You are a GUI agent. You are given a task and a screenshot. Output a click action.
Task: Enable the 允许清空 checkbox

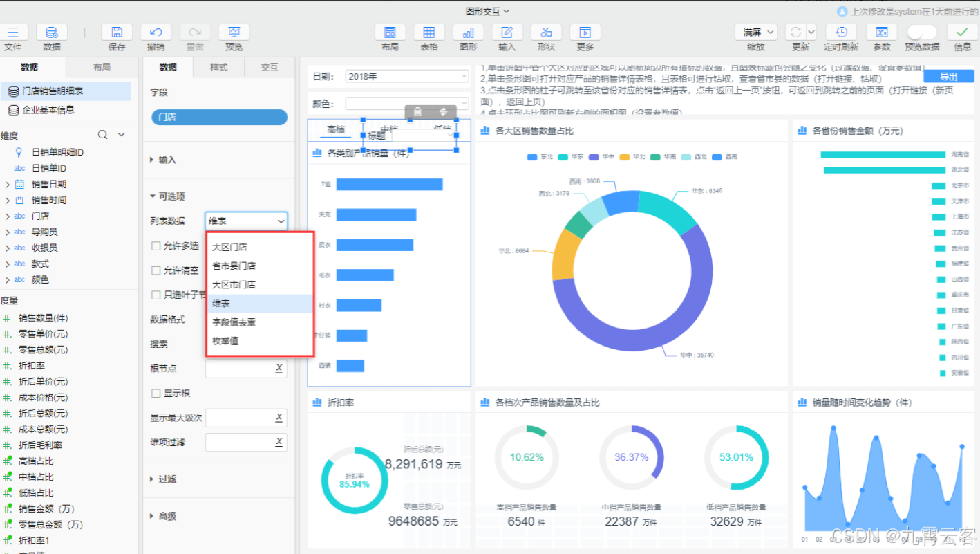coord(156,270)
